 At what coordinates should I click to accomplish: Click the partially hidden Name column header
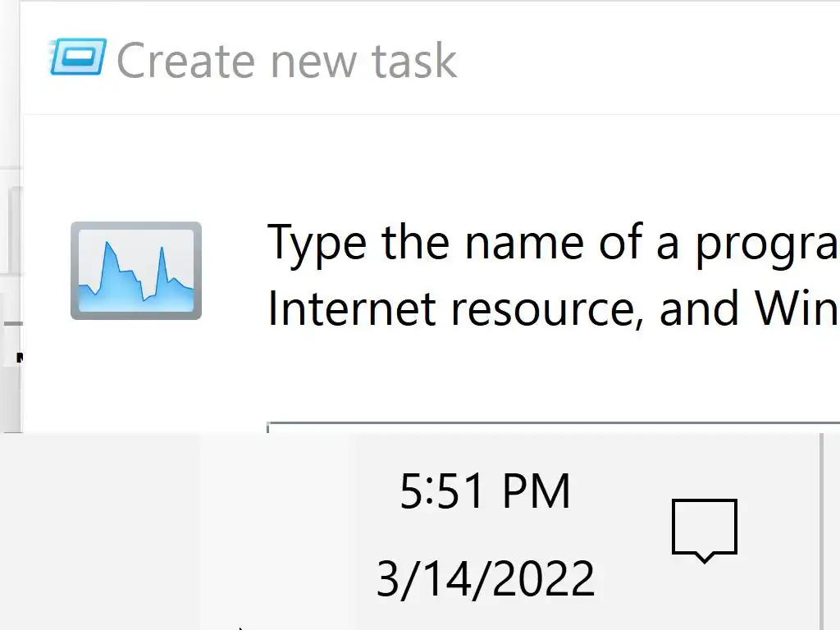point(18,358)
